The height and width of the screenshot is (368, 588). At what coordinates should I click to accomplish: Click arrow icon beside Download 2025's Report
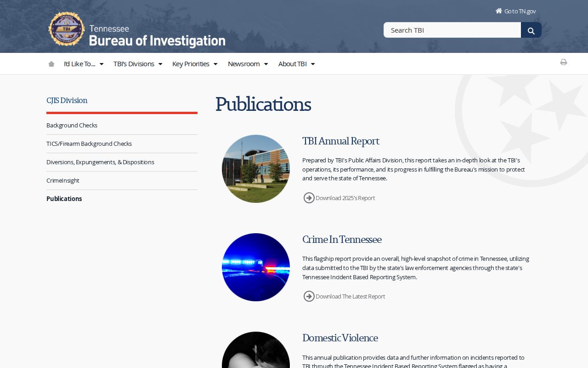(309, 198)
